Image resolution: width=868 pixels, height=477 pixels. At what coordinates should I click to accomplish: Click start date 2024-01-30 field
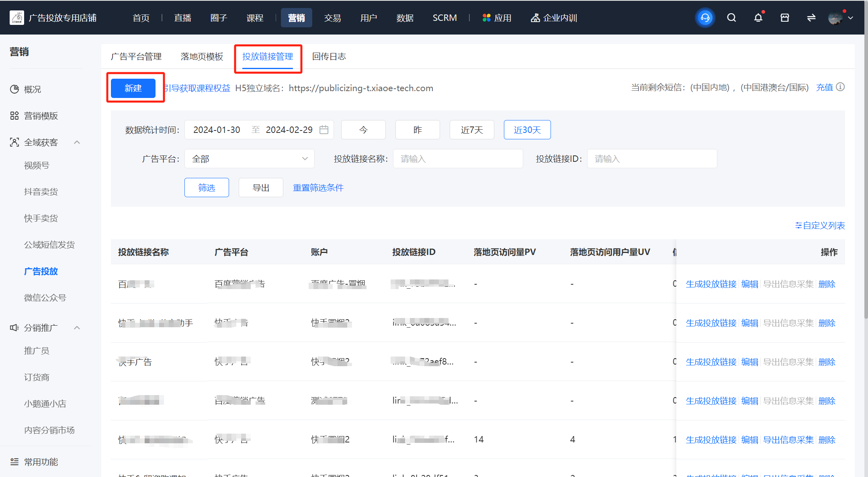[217, 130]
